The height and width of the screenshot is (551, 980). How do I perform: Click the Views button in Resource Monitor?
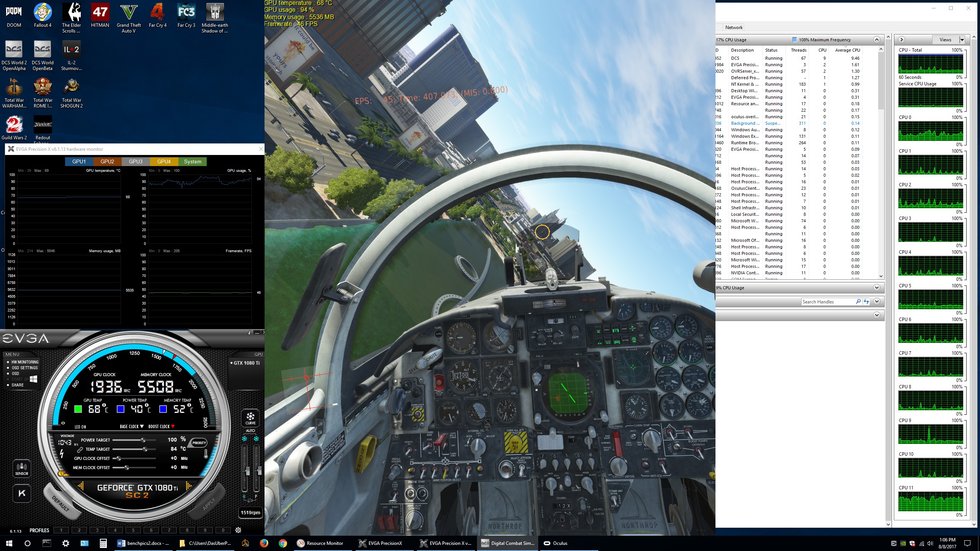(945, 40)
